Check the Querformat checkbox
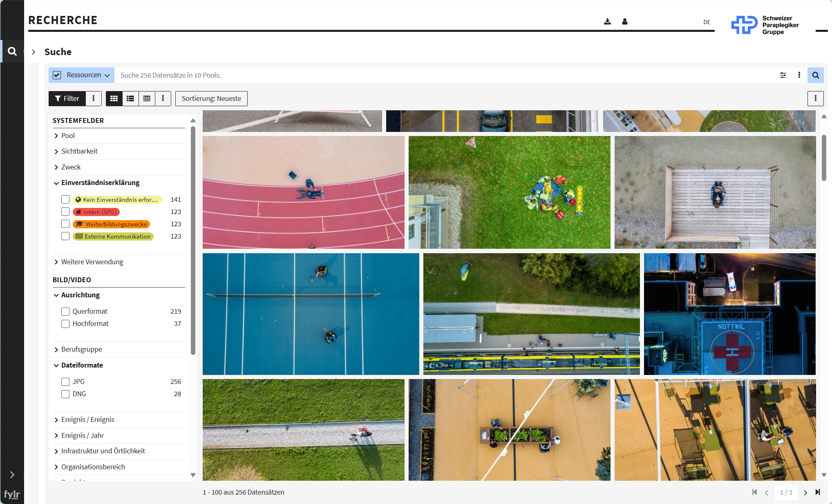 pos(65,311)
